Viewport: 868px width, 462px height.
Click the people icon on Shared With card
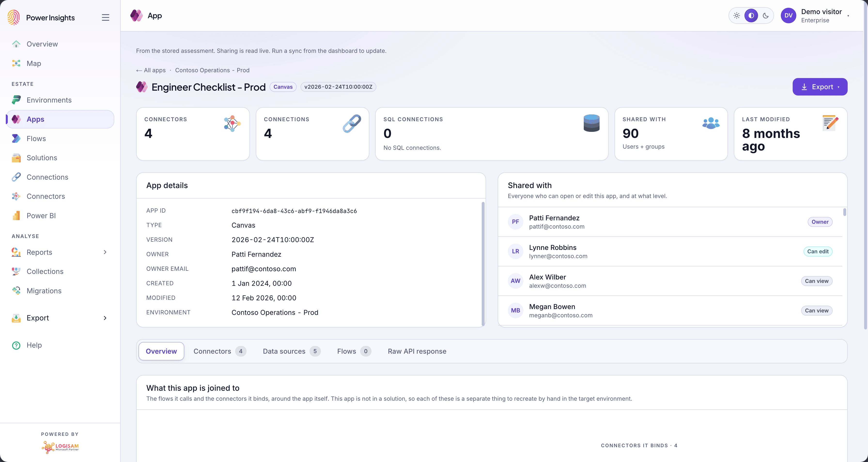711,123
